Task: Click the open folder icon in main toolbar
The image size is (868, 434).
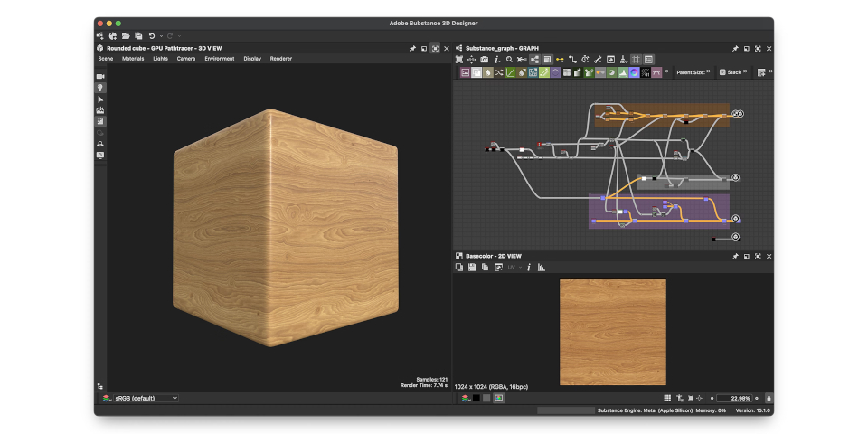Action: coord(126,35)
